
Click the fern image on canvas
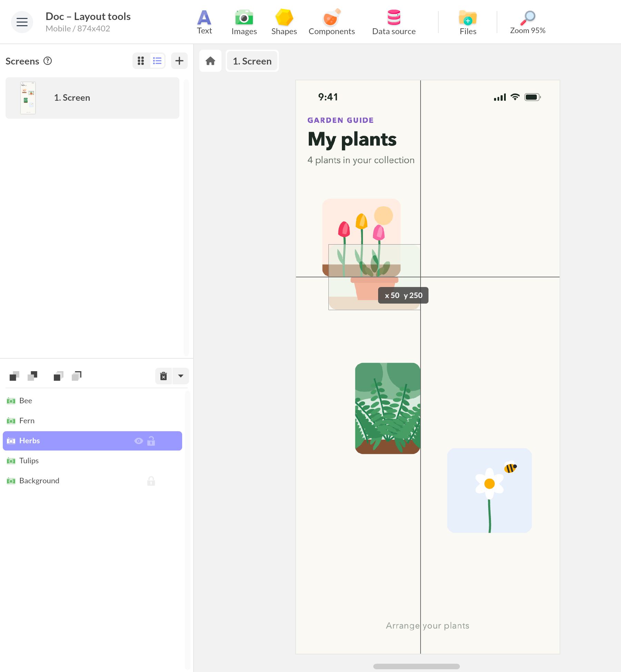(388, 408)
